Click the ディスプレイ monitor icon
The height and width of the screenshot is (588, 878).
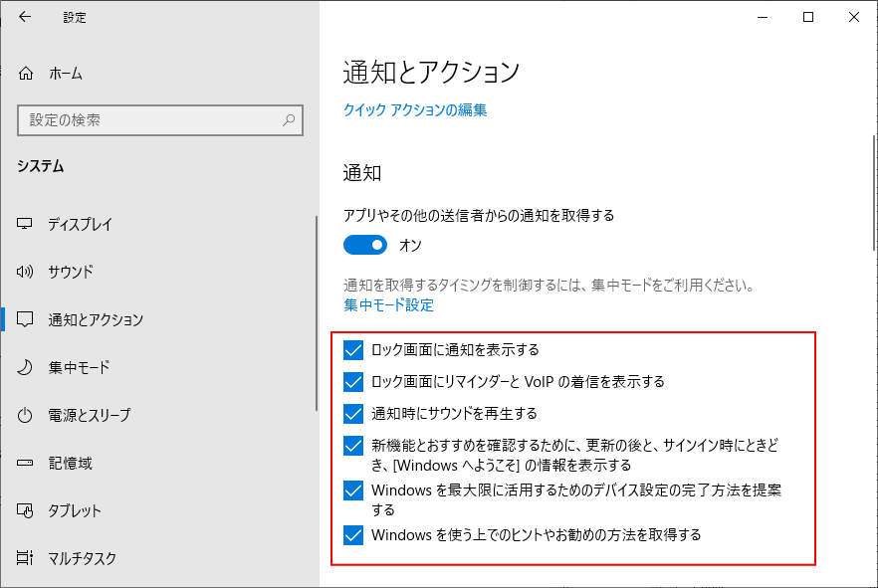coord(25,224)
